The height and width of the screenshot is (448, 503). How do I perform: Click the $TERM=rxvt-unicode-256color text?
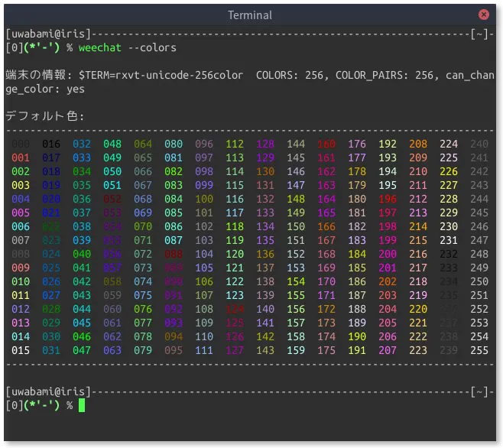point(161,75)
